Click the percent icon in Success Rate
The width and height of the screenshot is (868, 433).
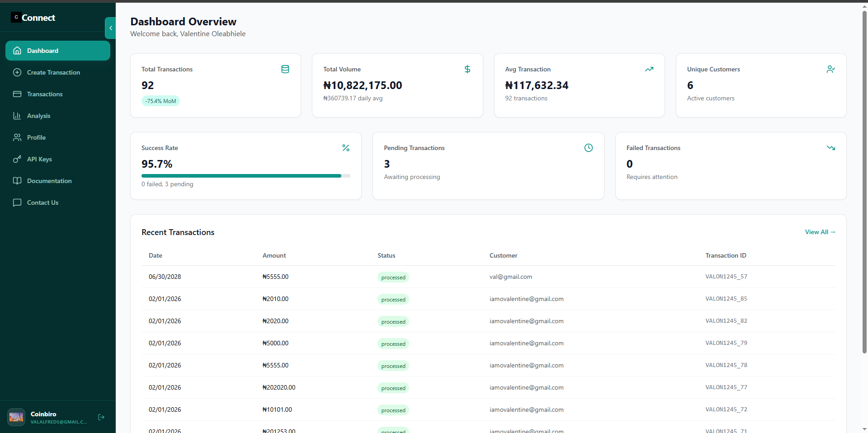(346, 148)
